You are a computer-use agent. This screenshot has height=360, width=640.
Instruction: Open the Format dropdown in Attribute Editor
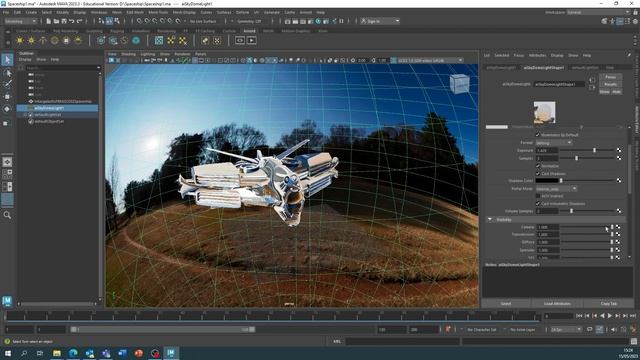tap(553, 143)
